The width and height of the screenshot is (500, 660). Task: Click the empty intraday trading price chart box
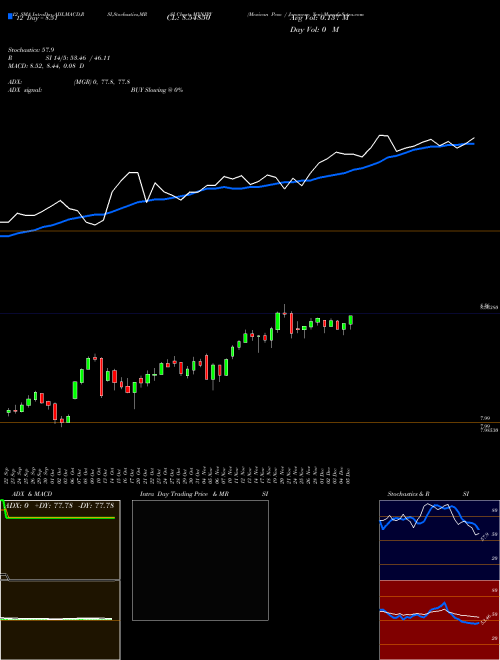[x=200, y=560]
